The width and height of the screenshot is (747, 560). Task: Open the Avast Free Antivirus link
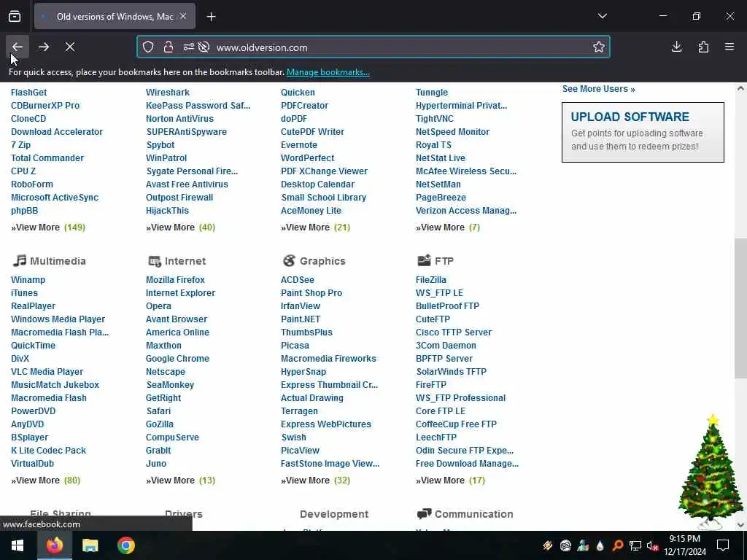click(187, 184)
